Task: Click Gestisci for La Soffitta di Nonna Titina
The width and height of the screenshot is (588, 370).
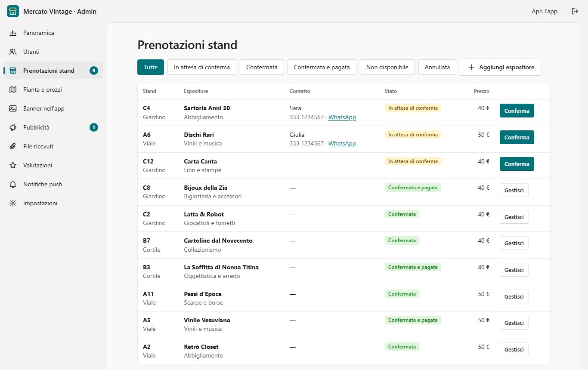Action: 514,270
